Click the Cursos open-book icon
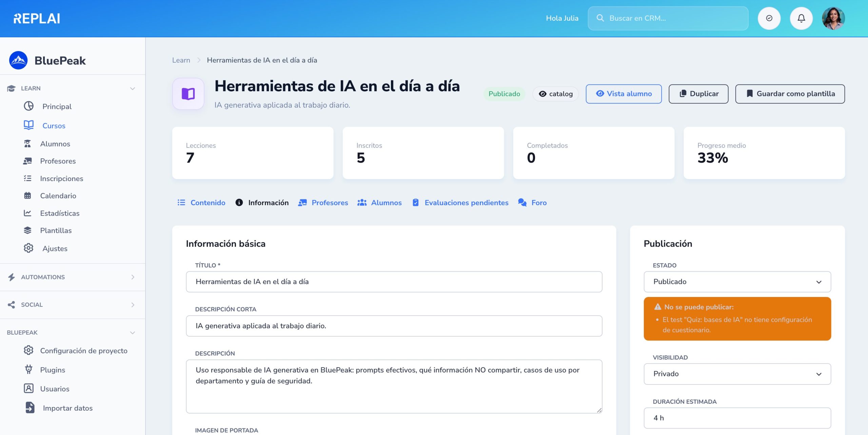The image size is (868, 435). 28,125
